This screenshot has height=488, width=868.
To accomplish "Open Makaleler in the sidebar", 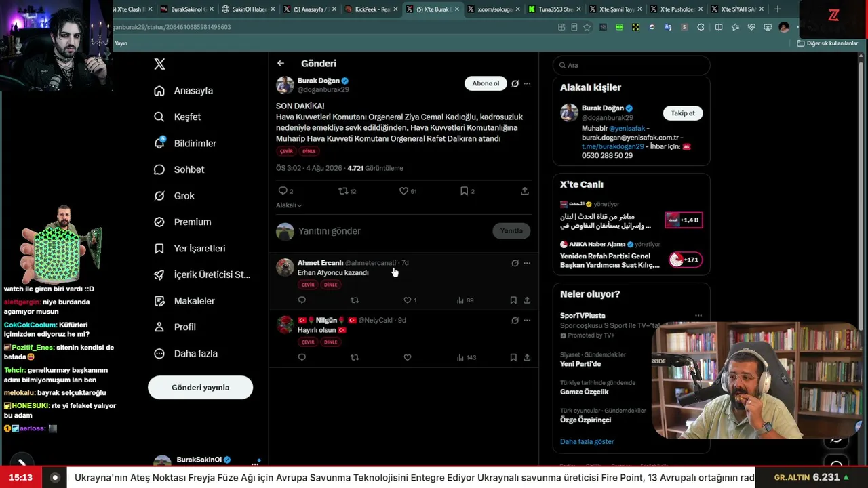I will tap(184, 300).
